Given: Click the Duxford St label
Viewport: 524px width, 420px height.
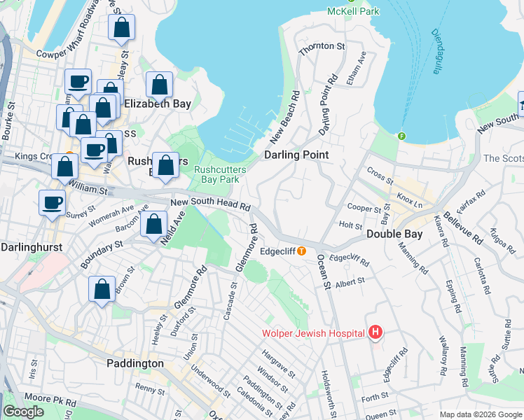Looking at the screenshot, I should point(183,321).
